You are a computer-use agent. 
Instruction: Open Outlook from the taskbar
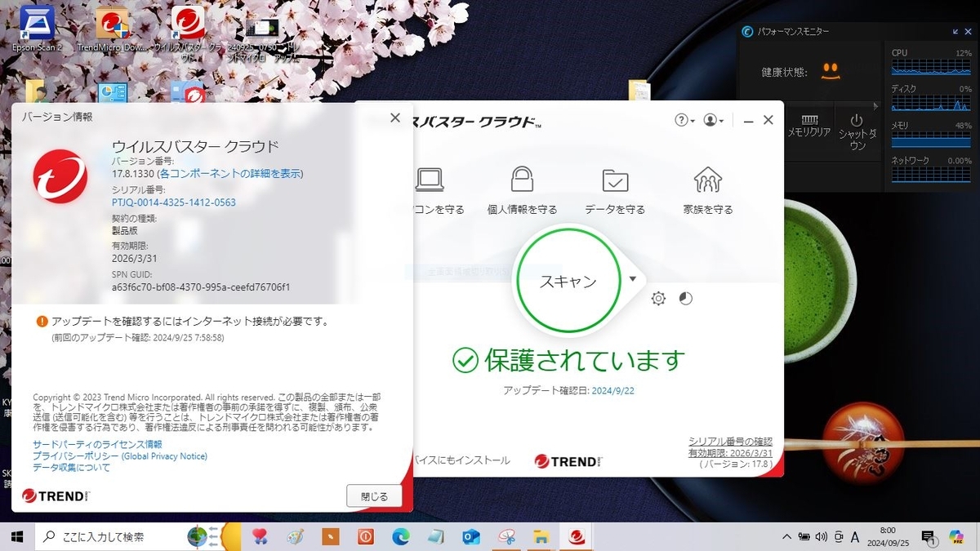tap(470, 536)
